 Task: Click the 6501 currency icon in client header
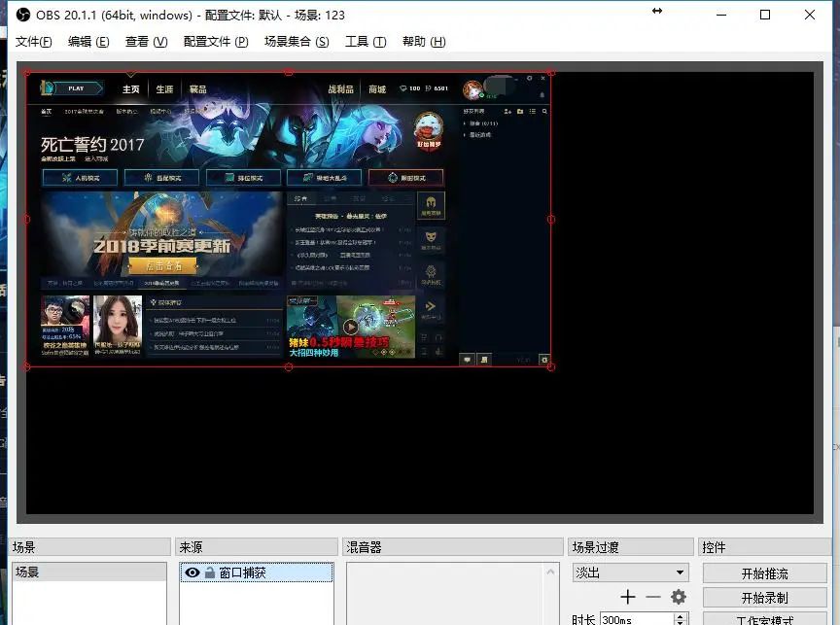(x=428, y=88)
